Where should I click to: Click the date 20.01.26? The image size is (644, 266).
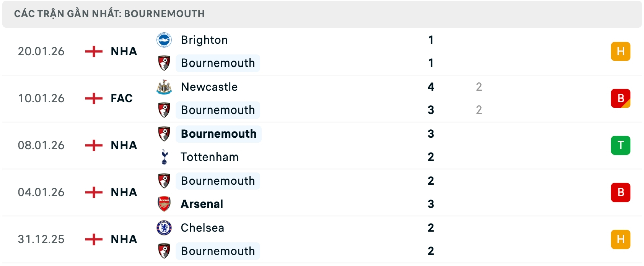tap(42, 51)
